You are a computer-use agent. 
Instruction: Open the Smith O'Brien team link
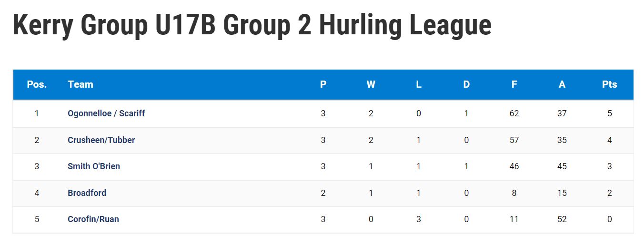pos(94,166)
